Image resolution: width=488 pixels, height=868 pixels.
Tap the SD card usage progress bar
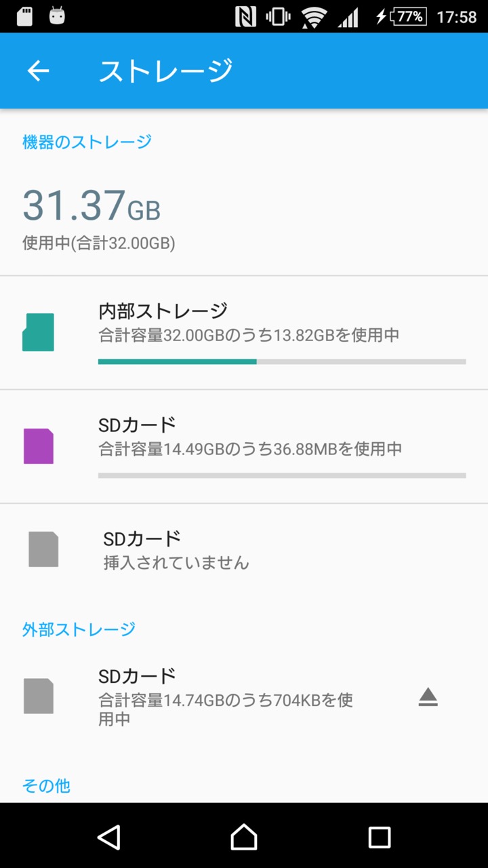282,475
